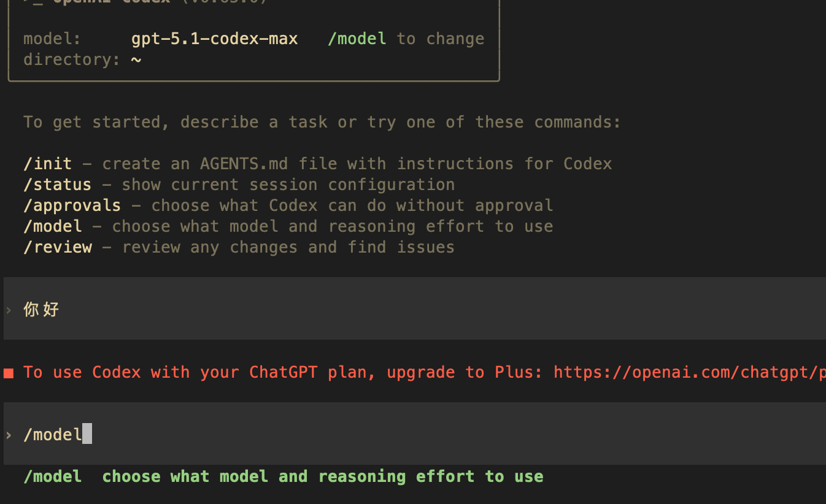Click the /model text in the input line
Screen dimensions: 826x504
pyautogui.click(x=52, y=434)
